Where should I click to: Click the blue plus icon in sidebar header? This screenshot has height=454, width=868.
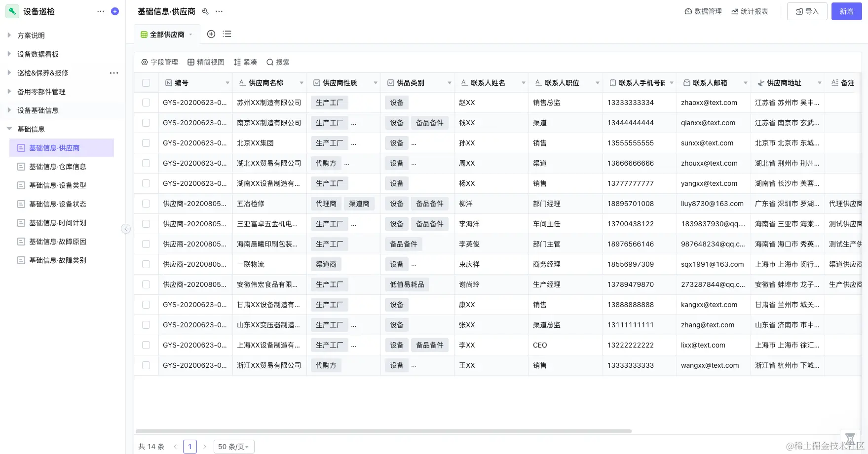(x=115, y=11)
